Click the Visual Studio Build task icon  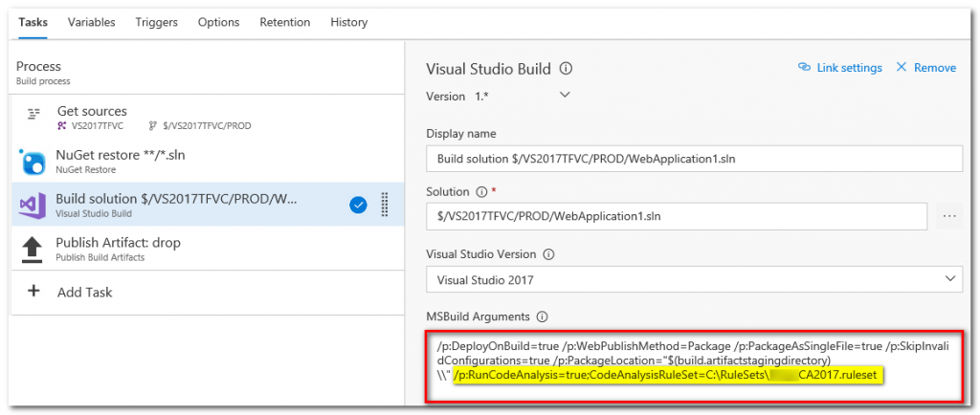click(x=33, y=205)
